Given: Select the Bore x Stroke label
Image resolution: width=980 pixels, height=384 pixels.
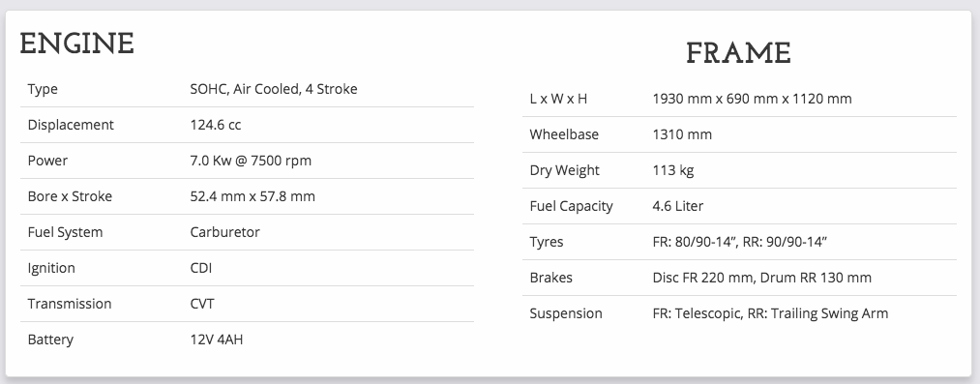Looking at the screenshot, I should click(70, 196).
